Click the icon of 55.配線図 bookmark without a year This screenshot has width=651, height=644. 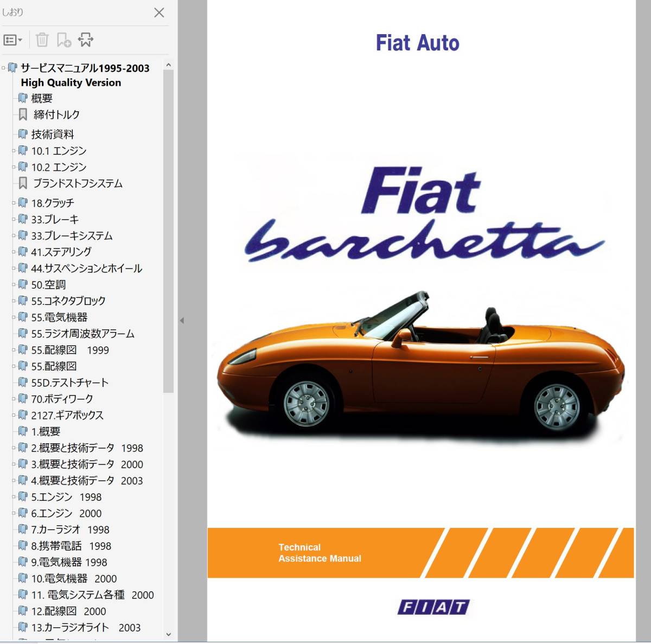click(x=22, y=366)
